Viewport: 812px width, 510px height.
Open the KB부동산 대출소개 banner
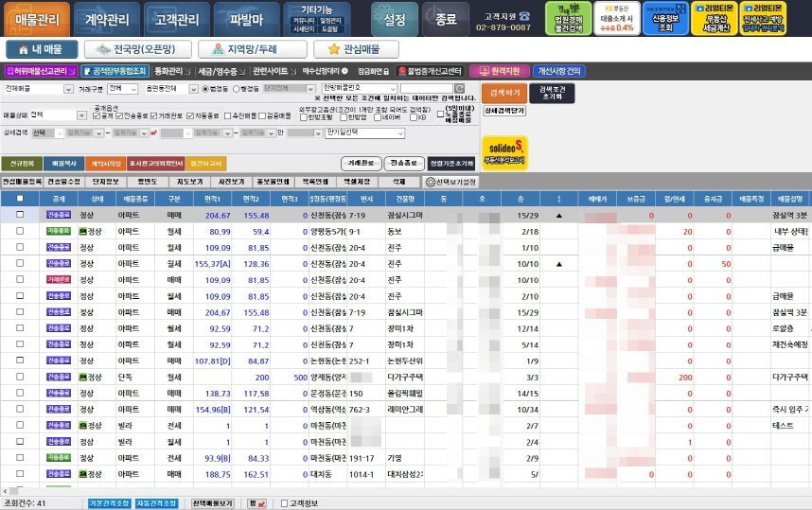coord(617,18)
